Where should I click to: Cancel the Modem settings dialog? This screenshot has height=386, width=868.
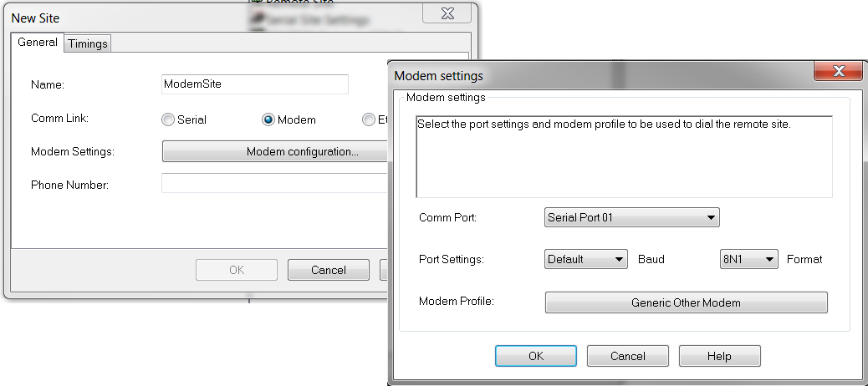click(x=628, y=356)
